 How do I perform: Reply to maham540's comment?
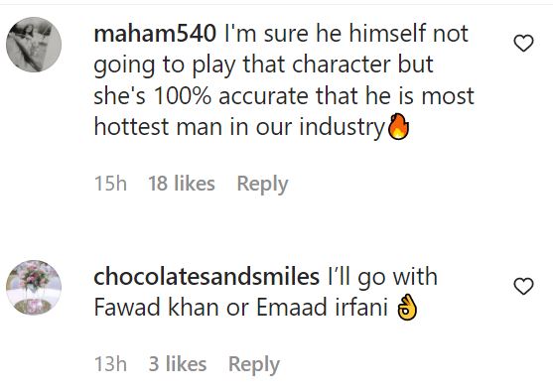[x=262, y=184]
